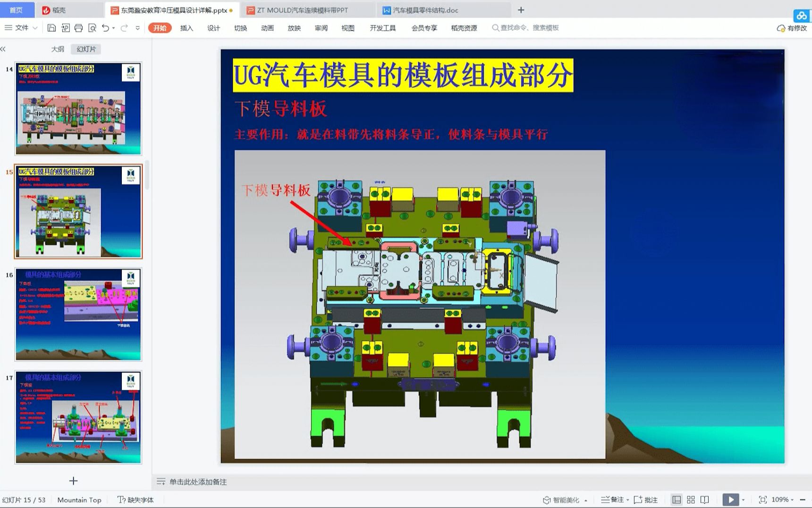Click the mold 3D image on slide
Image resolution: width=812 pixels, height=508 pixels.
click(420, 304)
